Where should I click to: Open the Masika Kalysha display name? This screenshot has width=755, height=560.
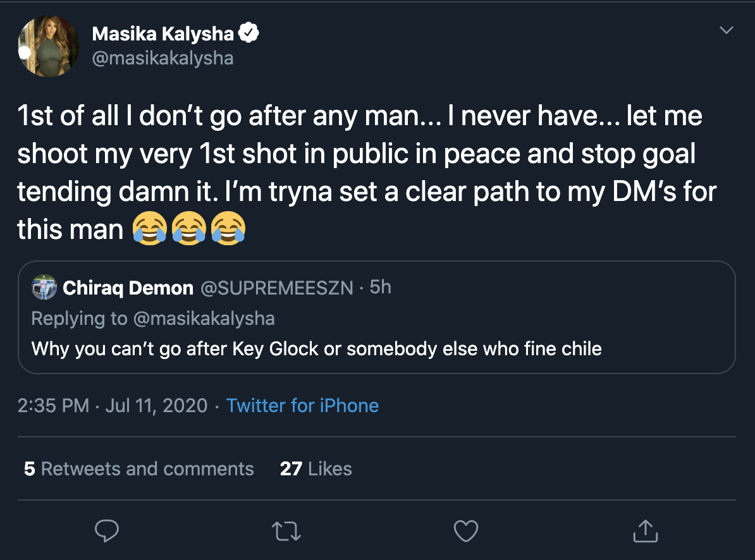click(x=163, y=34)
